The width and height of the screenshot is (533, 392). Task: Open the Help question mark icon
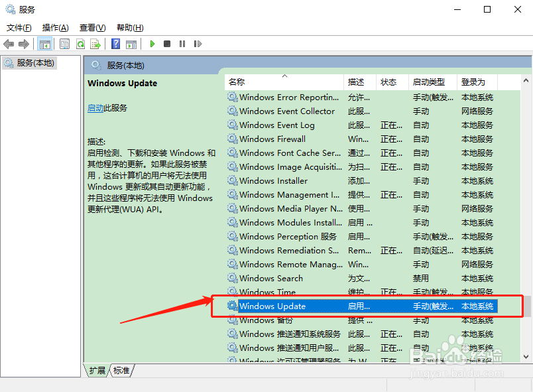[x=115, y=44]
